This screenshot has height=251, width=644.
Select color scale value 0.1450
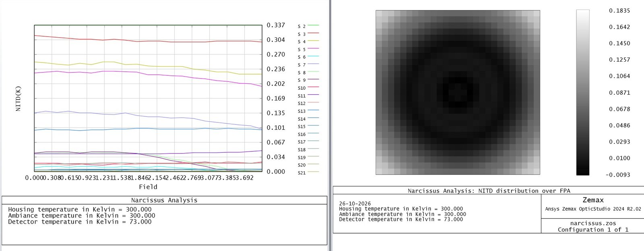(x=619, y=43)
